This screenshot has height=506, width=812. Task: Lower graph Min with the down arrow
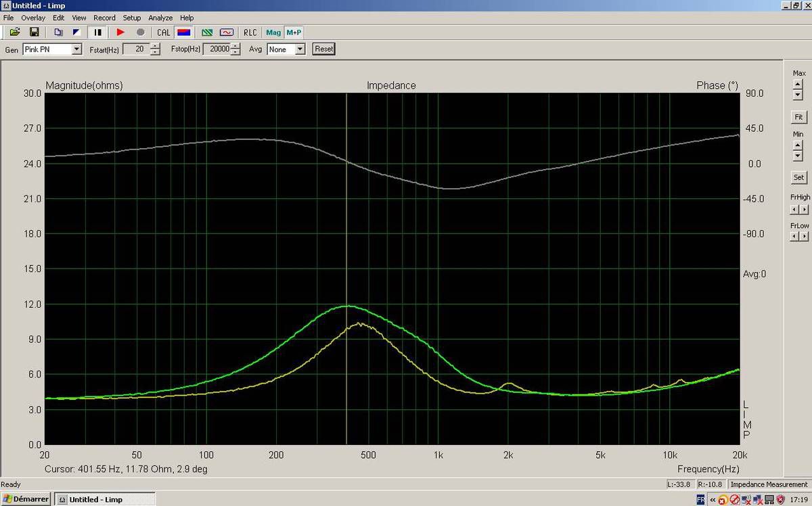point(797,156)
